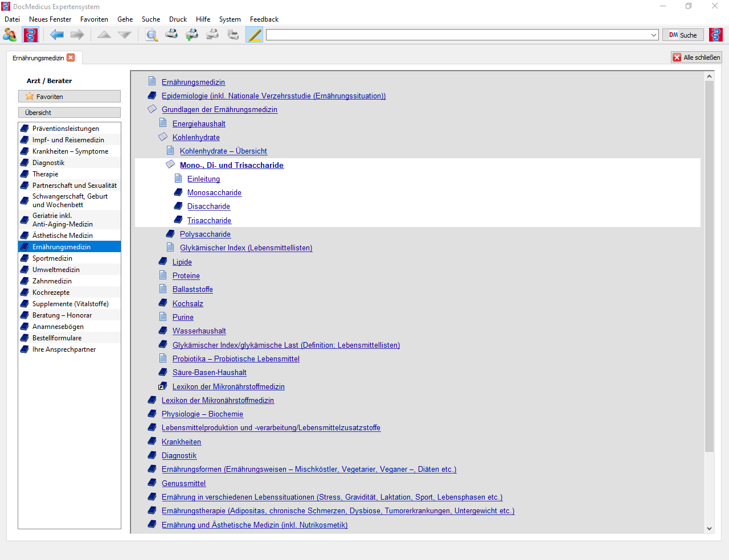Click the vertical scrollbar thumb
This screenshot has height=560, width=729.
(x=709, y=266)
